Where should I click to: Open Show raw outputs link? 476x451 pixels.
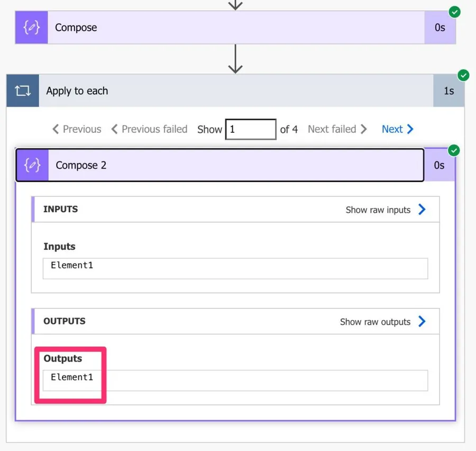(x=375, y=322)
